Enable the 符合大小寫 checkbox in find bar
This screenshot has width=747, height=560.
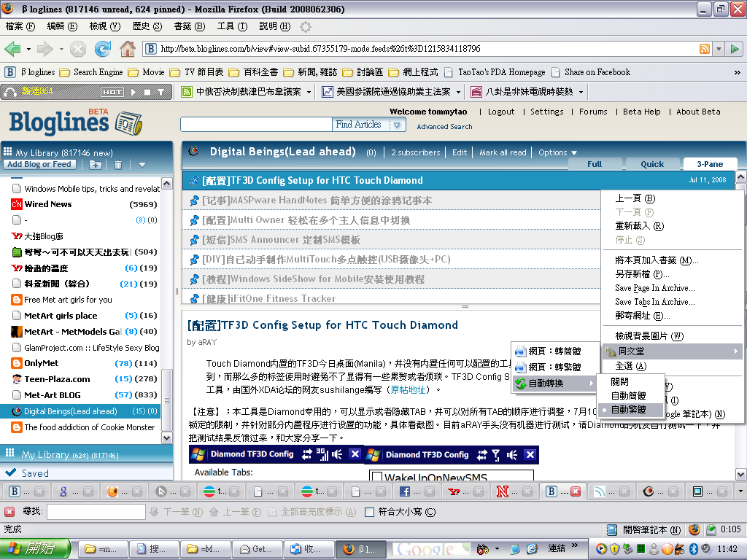point(369,512)
